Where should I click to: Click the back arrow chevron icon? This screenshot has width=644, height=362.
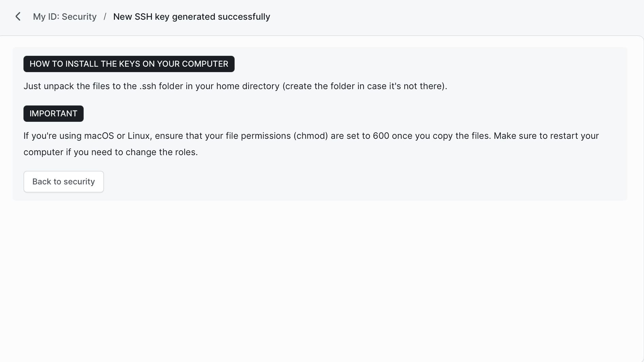[x=18, y=17]
